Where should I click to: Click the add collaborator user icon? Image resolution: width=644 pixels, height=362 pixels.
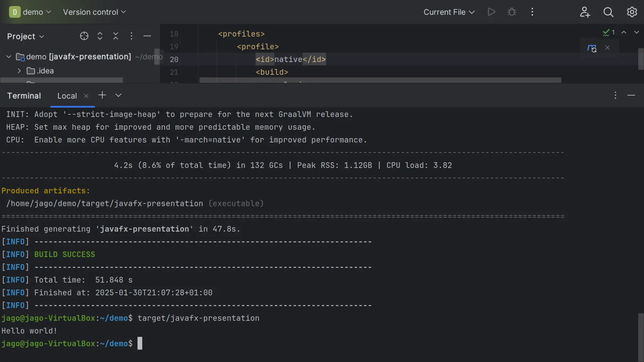[585, 12]
